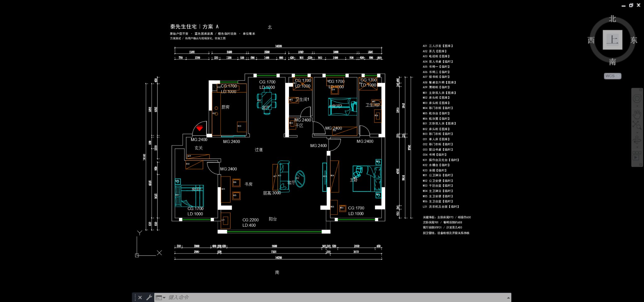Click the 西 direction on the ViewCube compass
Screen dimensions: 644x302
tap(591, 40)
